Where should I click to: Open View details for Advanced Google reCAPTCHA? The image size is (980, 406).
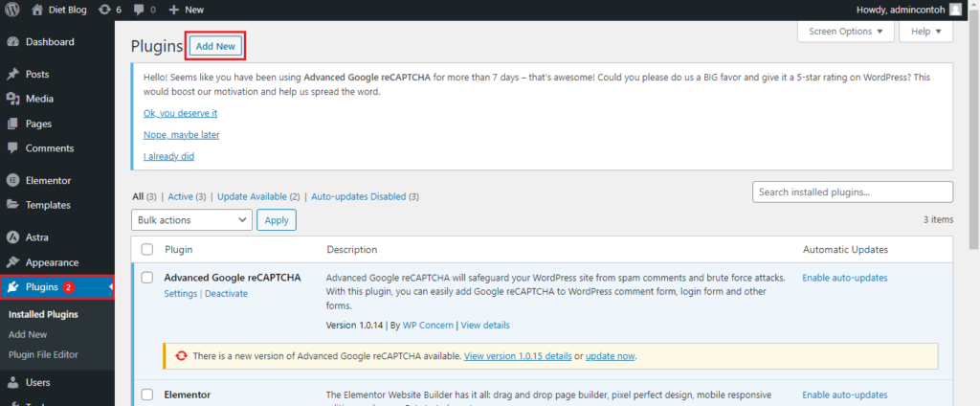click(x=485, y=326)
